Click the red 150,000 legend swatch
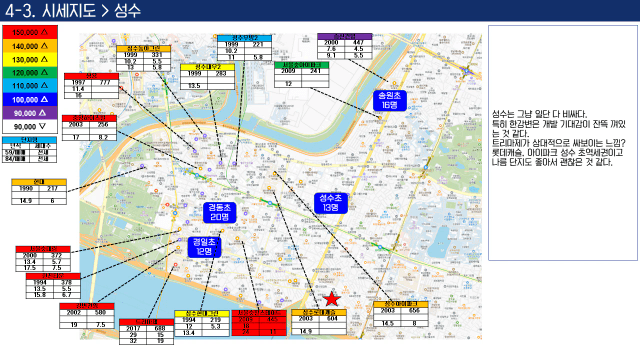This screenshot has height=360, width=640. coord(30,32)
